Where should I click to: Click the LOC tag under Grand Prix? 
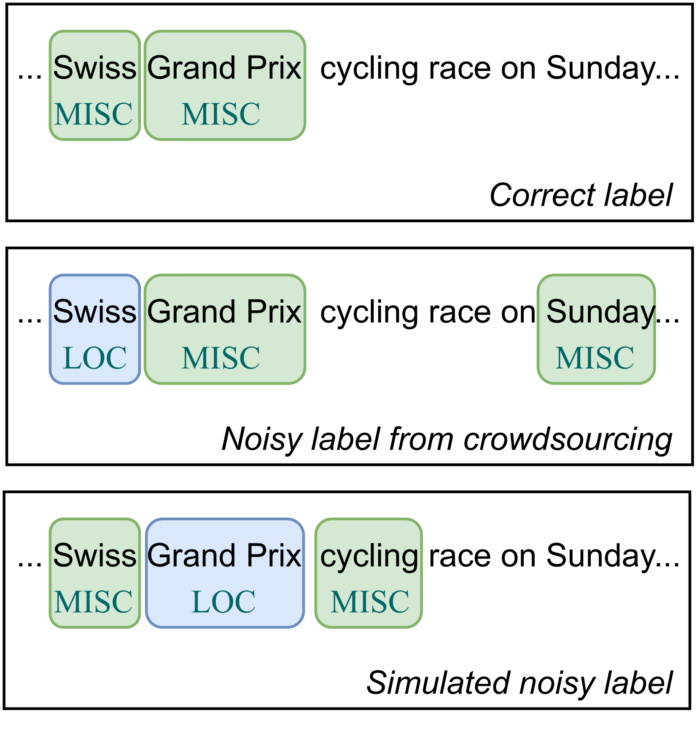223,602
